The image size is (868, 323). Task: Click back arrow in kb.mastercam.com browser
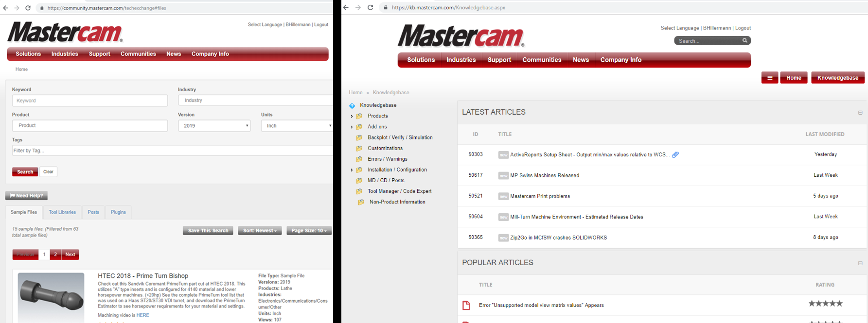(346, 7)
